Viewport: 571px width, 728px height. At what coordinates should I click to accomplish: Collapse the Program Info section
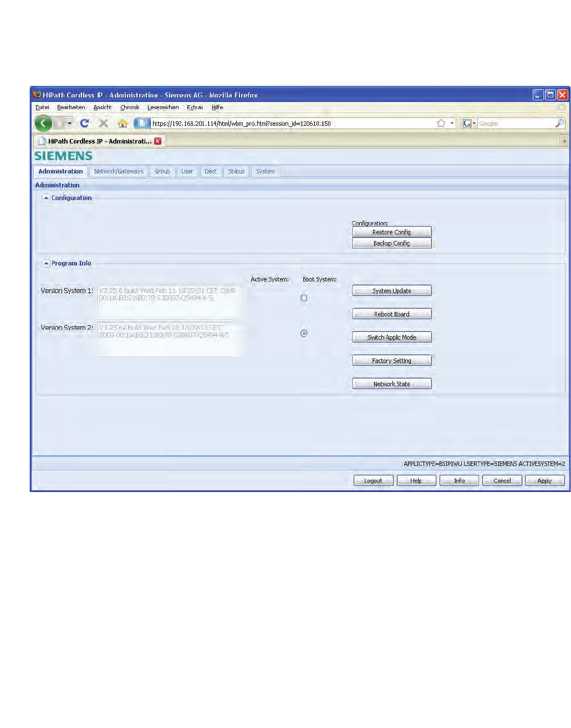tap(46, 263)
